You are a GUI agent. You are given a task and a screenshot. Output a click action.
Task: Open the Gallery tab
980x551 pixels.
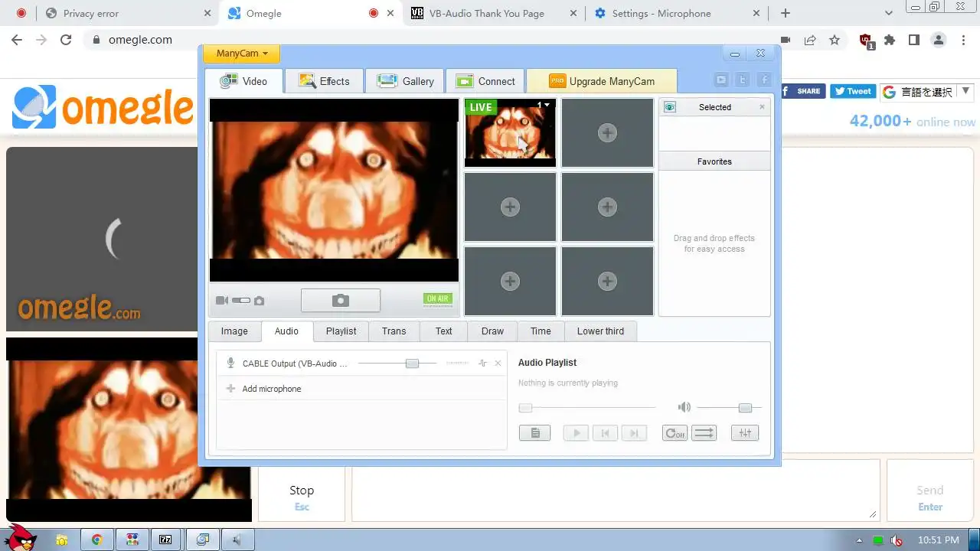click(405, 81)
